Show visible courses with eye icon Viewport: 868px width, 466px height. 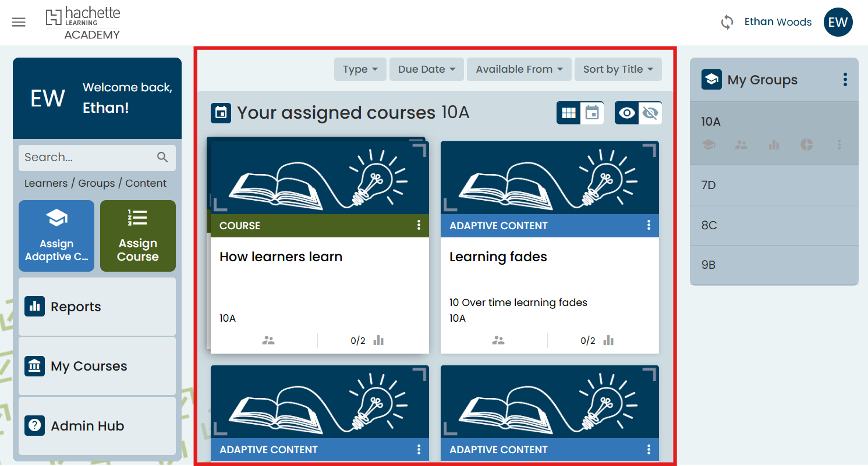click(x=627, y=113)
